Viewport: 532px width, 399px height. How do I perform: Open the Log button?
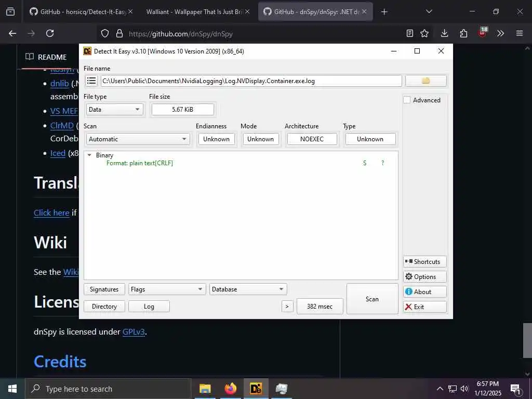tap(149, 307)
